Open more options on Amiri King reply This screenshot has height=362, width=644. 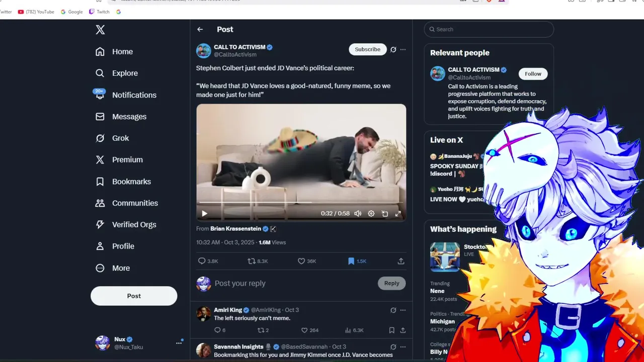(x=403, y=310)
